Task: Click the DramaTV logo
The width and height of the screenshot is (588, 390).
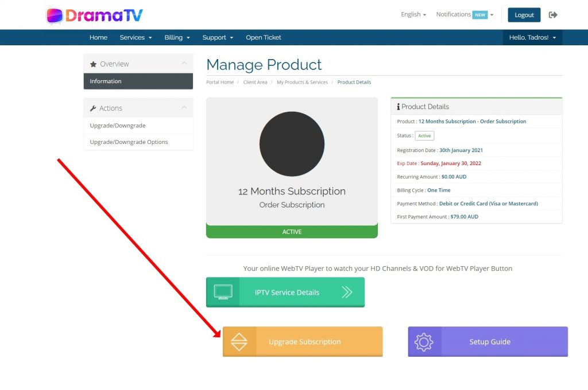Action: 94,15
